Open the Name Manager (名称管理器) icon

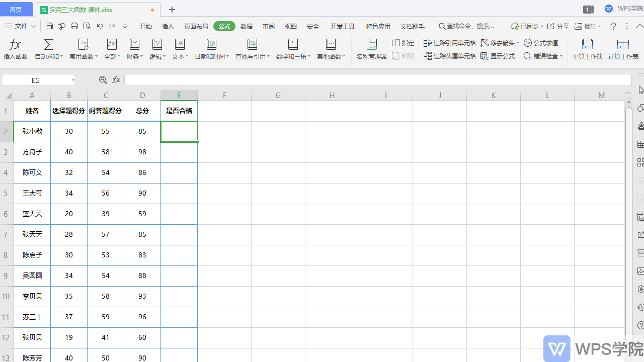(371, 45)
